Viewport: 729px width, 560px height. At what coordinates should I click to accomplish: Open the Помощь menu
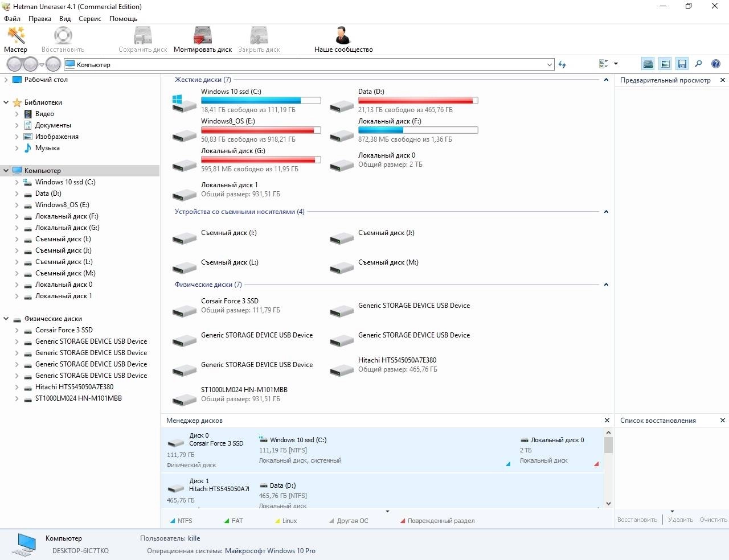click(123, 19)
